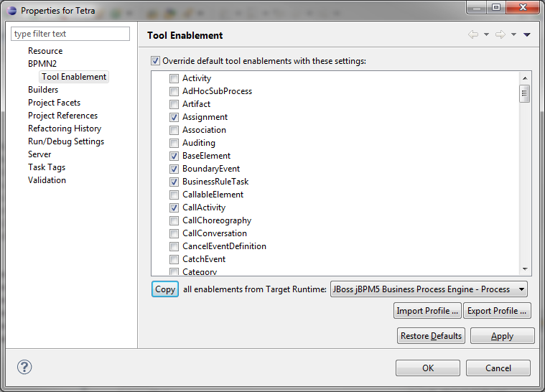Go forward using the right arrow icon

500,34
